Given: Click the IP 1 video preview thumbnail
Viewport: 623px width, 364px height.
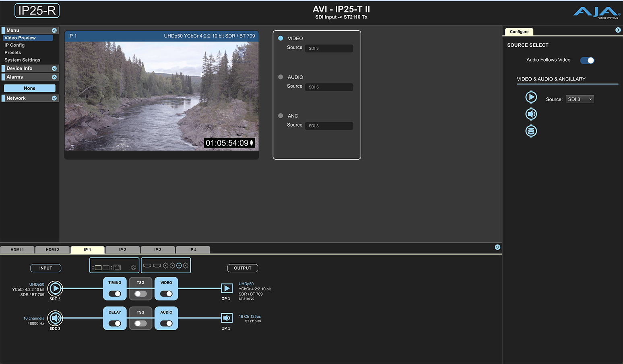Looking at the screenshot, I should pos(161,96).
